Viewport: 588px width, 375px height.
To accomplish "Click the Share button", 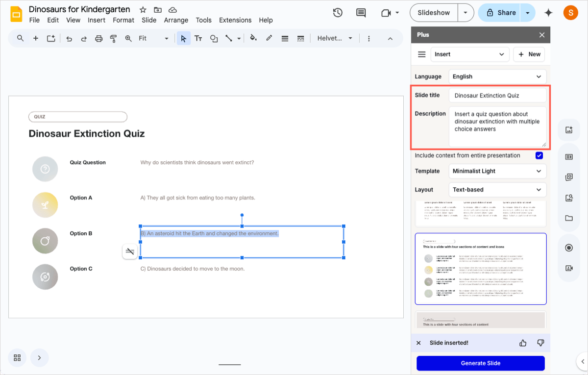I will [x=500, y=13].
